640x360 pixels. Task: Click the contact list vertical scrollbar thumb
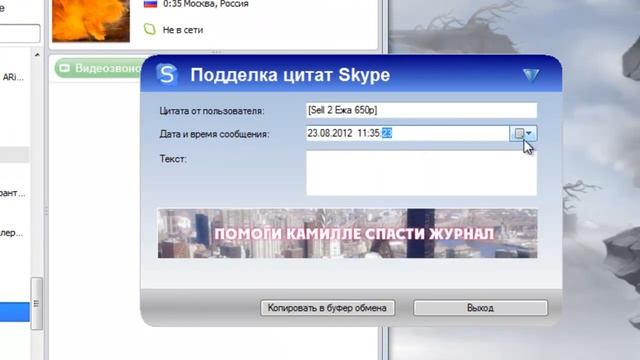point(36,303)
